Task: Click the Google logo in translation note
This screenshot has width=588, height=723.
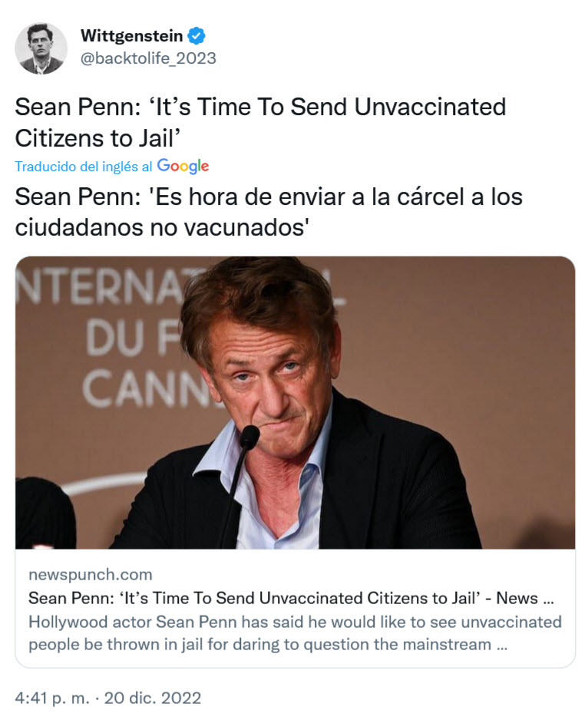Action: pyautogui.click(x=183, y=166)
